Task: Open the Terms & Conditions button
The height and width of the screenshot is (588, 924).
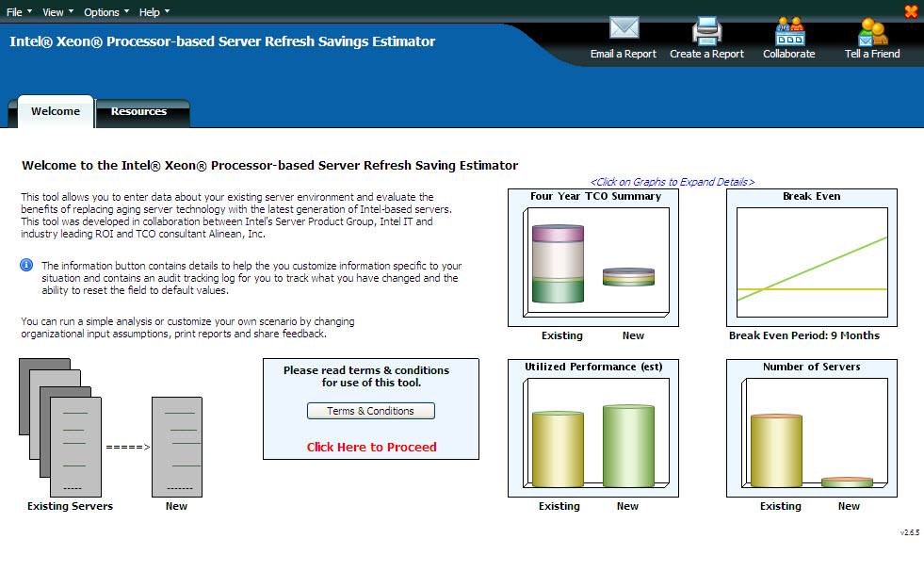Action: coord(371,411)
